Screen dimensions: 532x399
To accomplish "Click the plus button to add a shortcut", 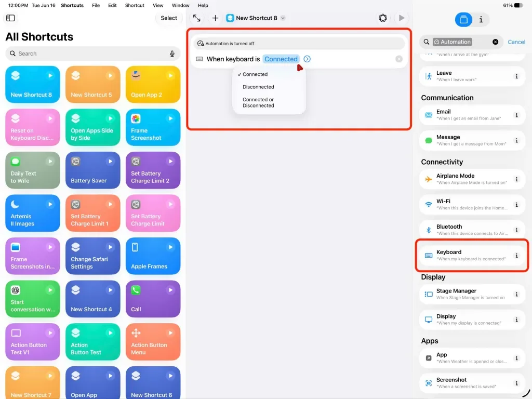I will point(215,18).
